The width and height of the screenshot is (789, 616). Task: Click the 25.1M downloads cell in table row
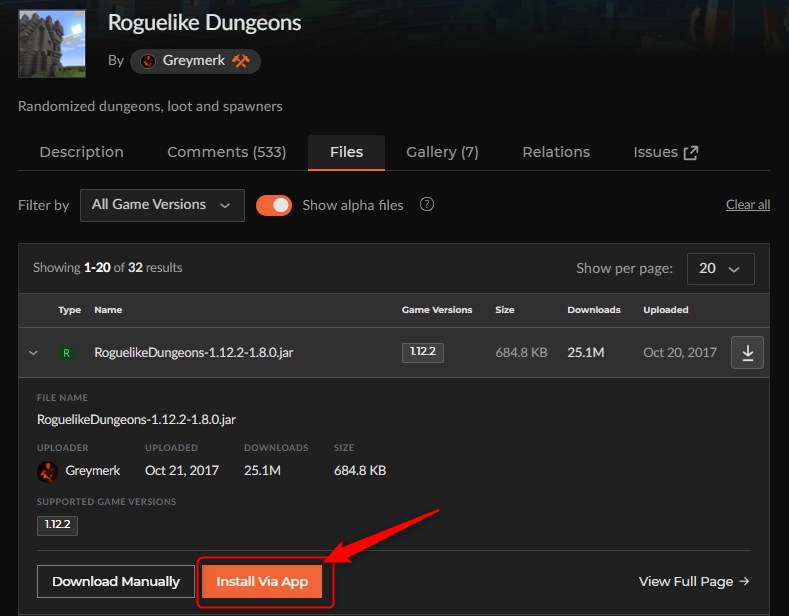pos(586,352)
